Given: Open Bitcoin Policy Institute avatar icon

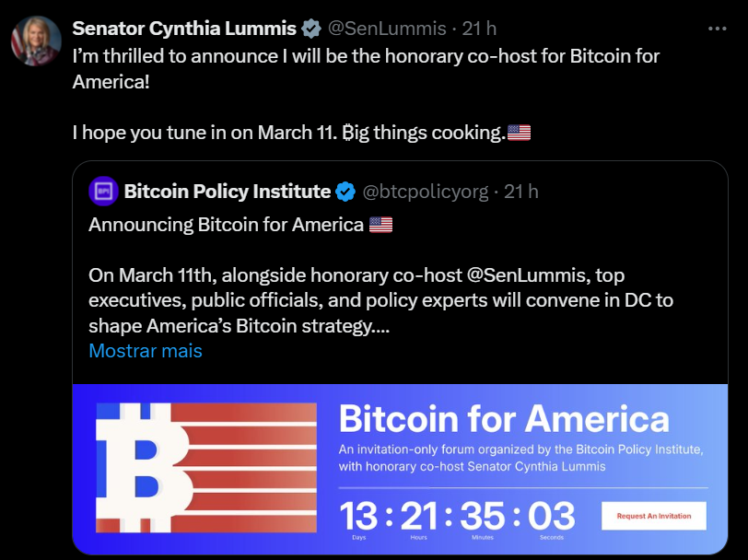Looking at the screenshot, I should [x=103, y=192].
